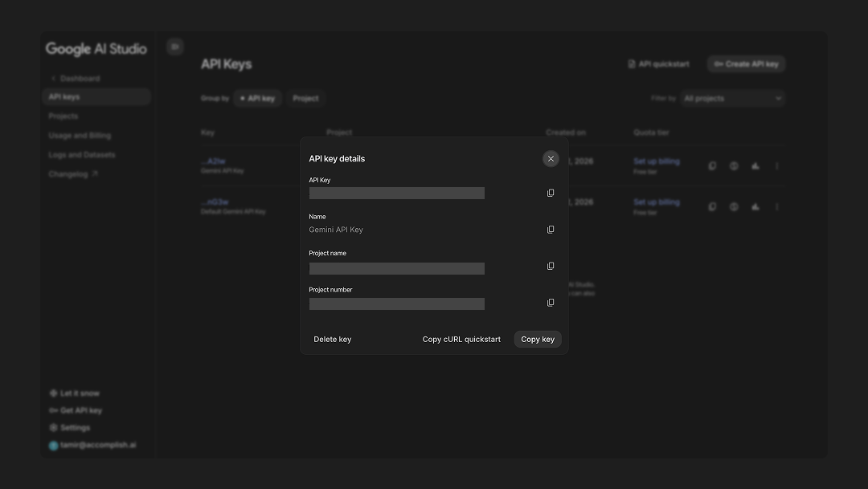Click the 'Project name' label

click(x=328, y=254)
